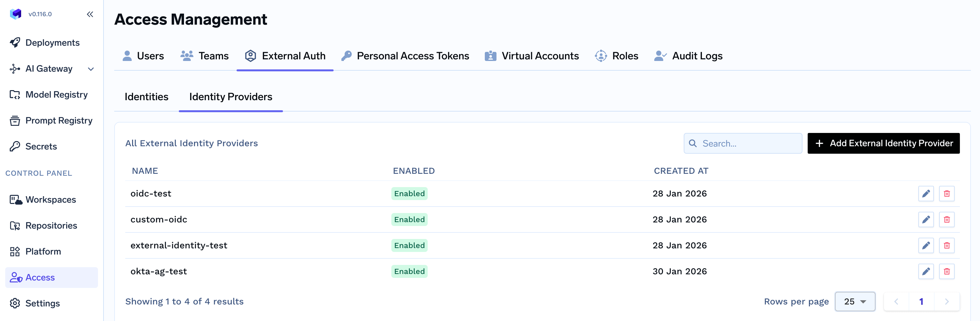Click Add External Identity Provider button
The height and width of the screenshot is (321, 980).
click(883, 143)
